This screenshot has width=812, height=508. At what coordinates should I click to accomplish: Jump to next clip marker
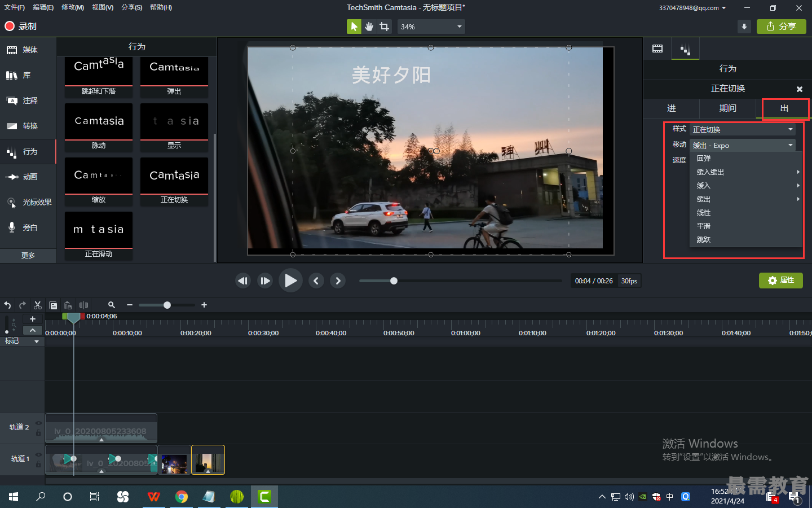[x=338, y=281]
